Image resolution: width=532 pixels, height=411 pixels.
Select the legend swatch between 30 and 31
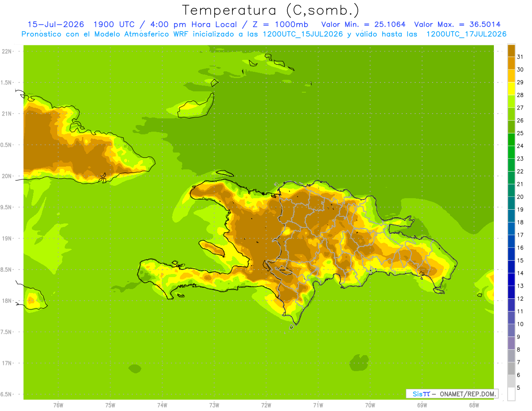511,63
